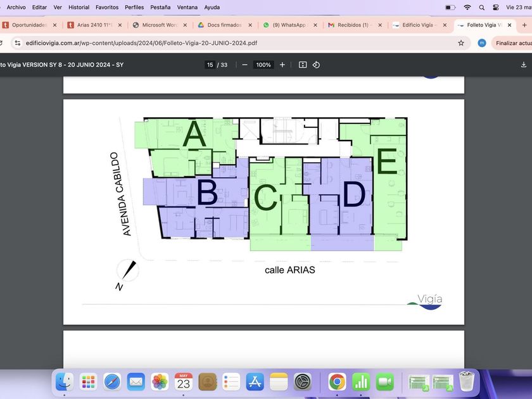Open the Historial menu
Screen dimensions: 532x399
(79, 7)
